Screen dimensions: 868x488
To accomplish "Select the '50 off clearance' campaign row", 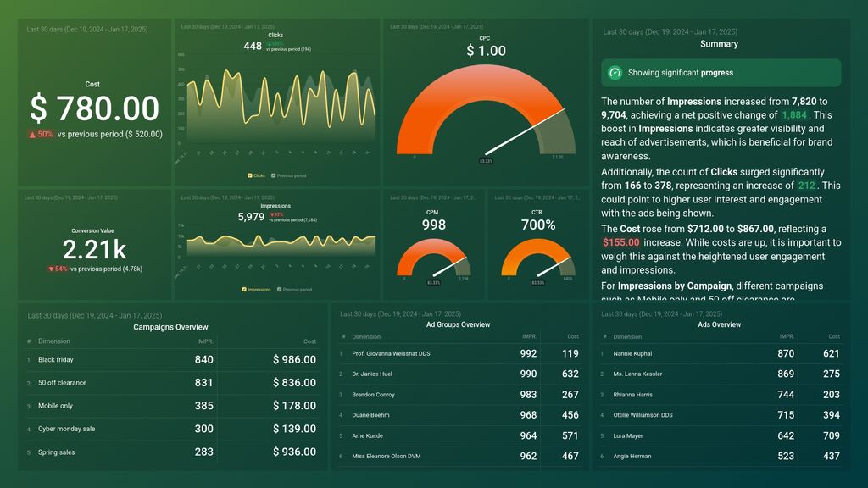I will click(172, 383).
